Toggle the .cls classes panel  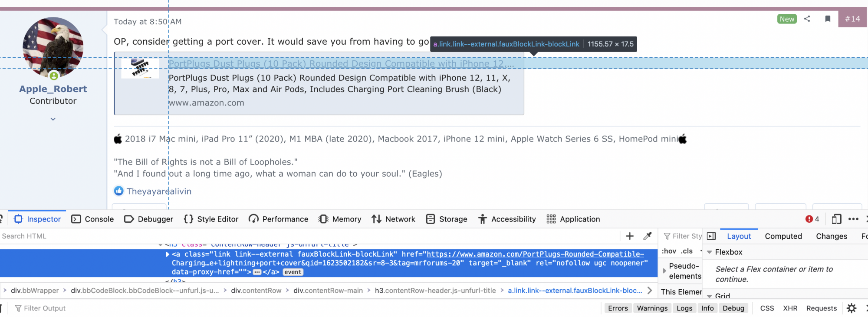(687, 251)
